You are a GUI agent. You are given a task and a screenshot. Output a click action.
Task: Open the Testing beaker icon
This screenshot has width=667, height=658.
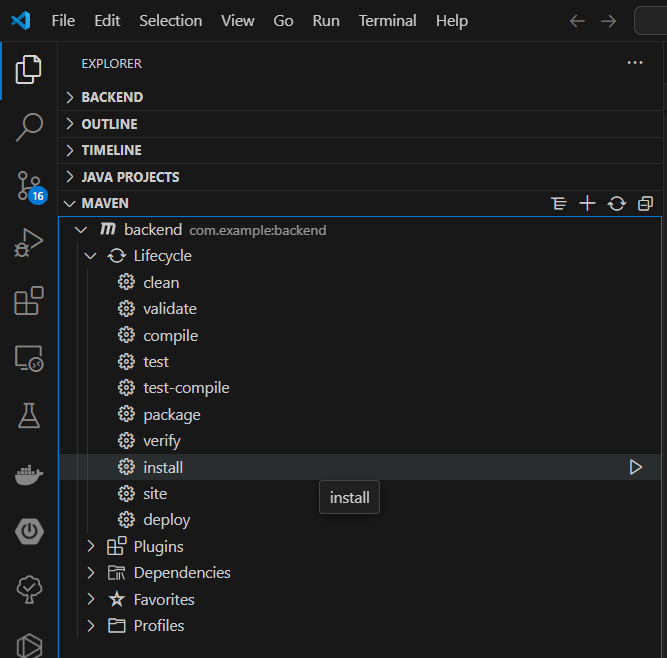tap(29, 416)
